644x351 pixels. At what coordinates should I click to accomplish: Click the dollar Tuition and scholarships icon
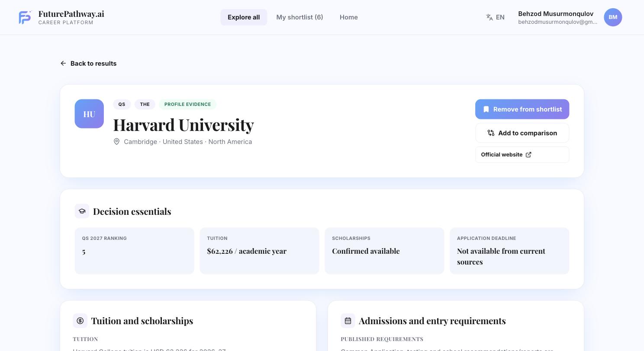pos(80,321)
